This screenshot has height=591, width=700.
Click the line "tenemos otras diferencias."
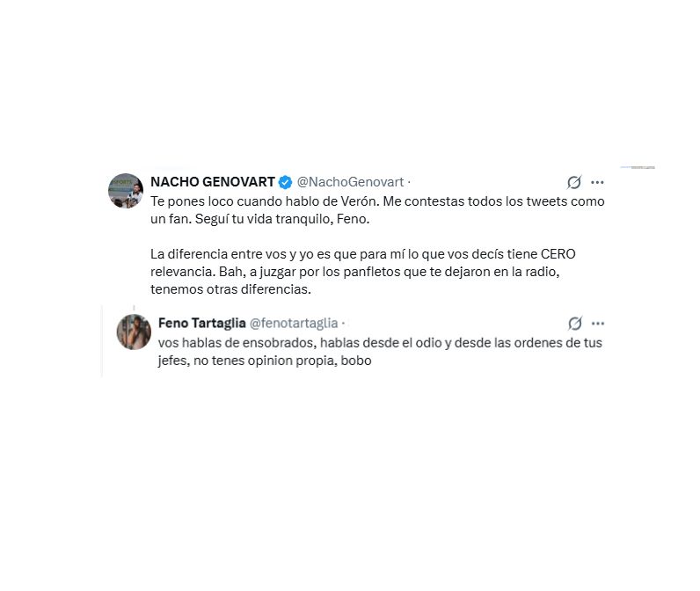coord(230,289)
